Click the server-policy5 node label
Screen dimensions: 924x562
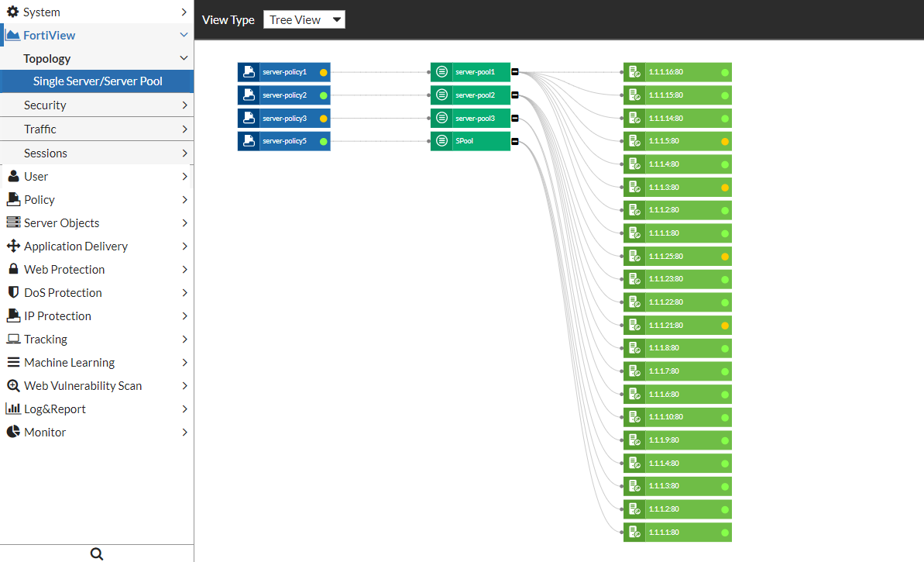click(x=285, y=141)
